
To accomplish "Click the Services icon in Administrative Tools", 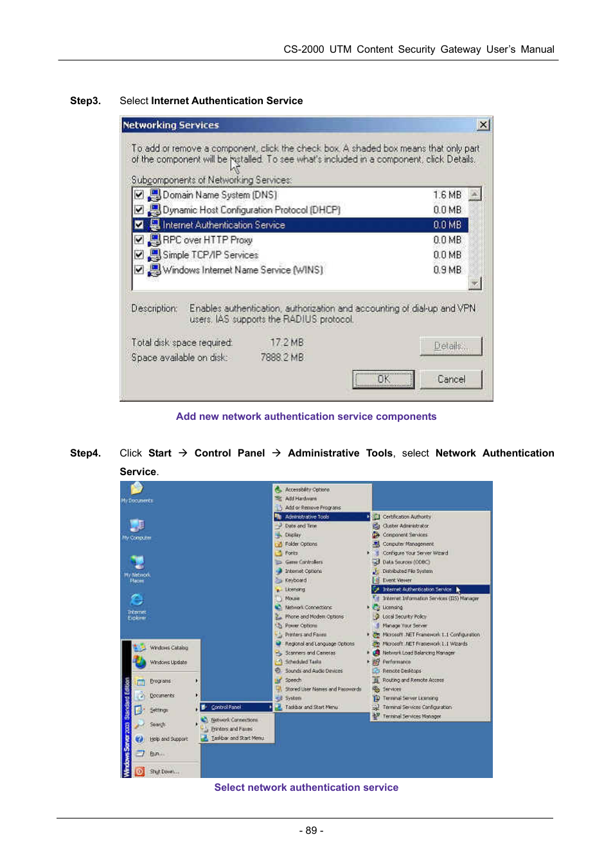I will pos(376,689).
